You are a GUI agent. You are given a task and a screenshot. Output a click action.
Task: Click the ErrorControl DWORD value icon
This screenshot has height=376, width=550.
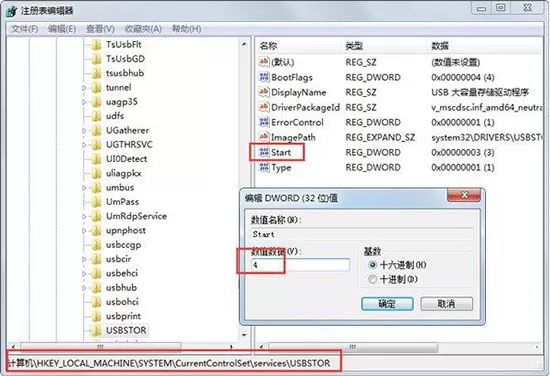tap(264, 122)
